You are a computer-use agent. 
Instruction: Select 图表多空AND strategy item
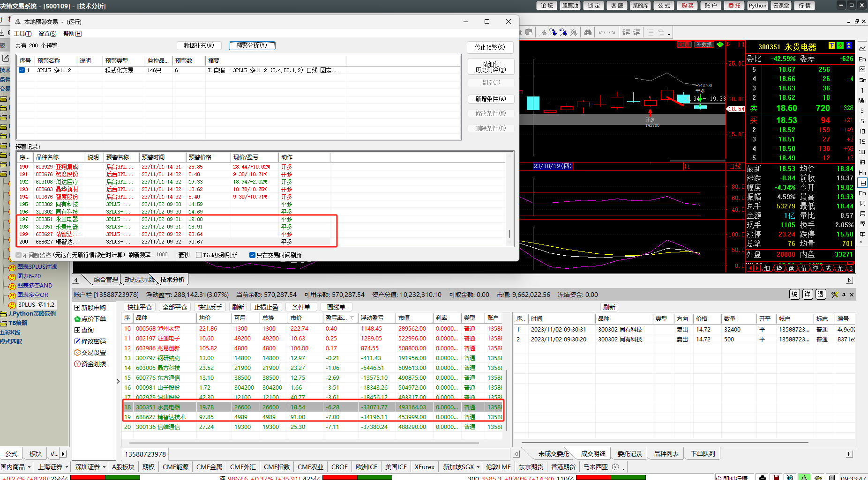(x=31, y=286)
